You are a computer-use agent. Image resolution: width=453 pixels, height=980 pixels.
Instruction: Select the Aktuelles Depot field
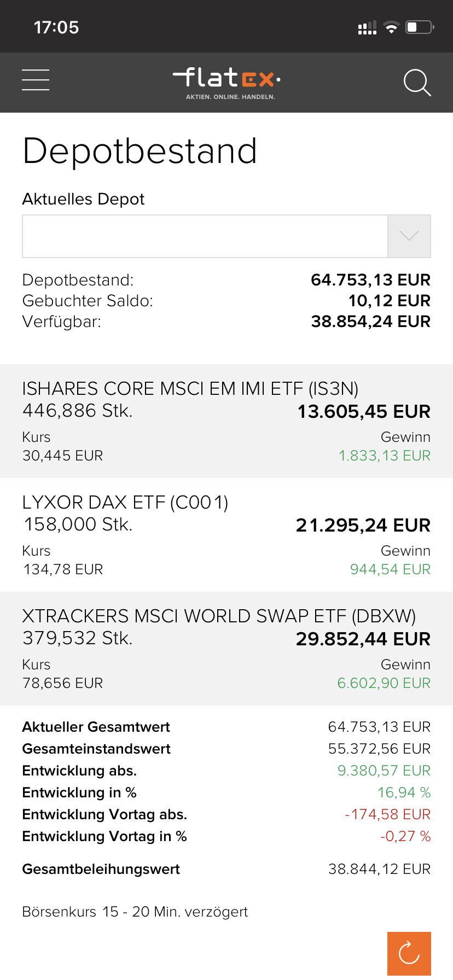tap(205, 236)
